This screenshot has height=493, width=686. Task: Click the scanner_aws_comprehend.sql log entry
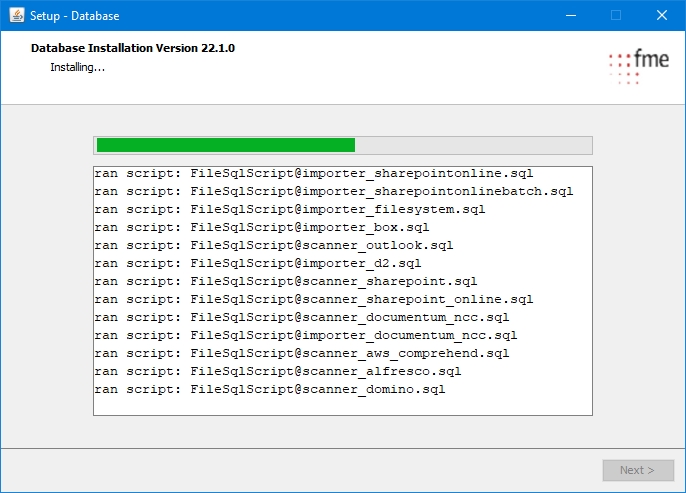click(302, 353)
